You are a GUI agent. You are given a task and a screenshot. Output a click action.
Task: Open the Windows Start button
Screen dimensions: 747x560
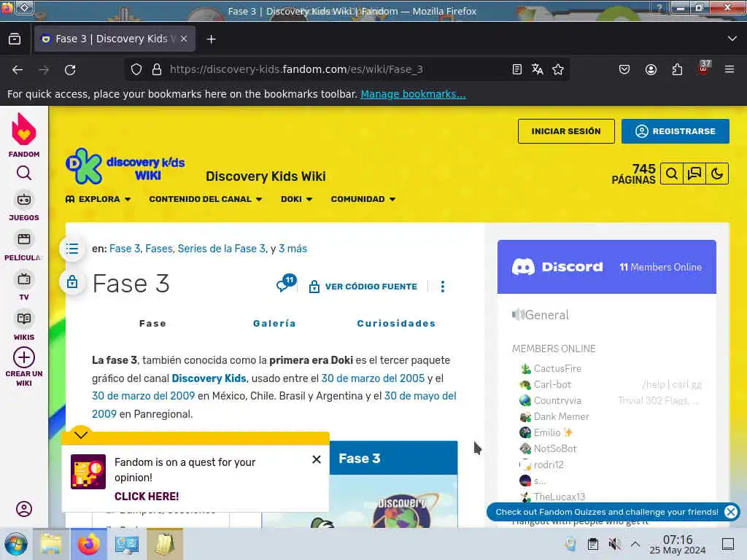point(16,544)
